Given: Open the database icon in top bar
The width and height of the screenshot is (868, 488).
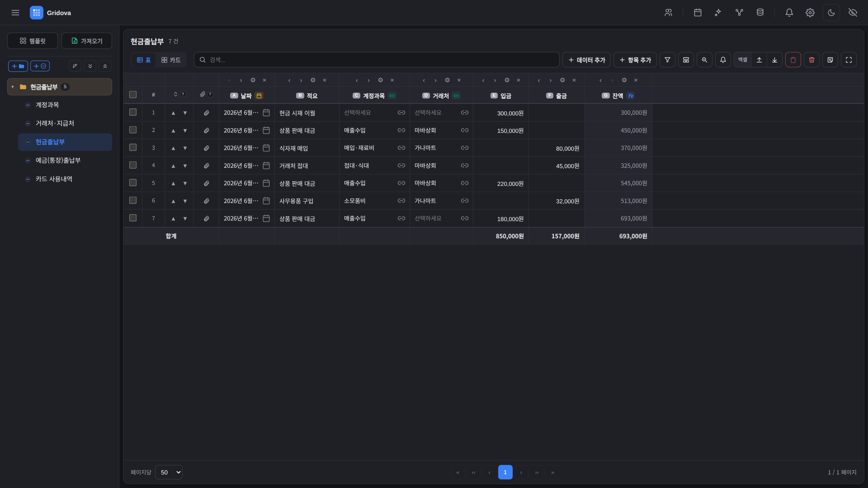Looking at the screenshot, I should (760, 13).
